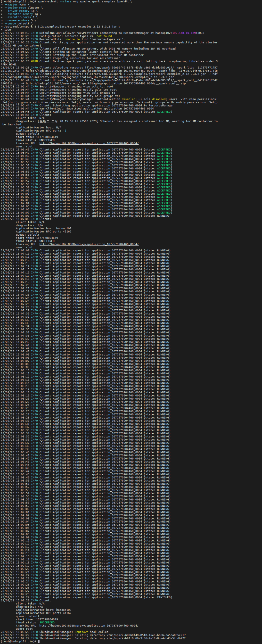This screenshot has height=644, width=262.
Task: Open tracking URL in the 15:07:08 report block
Action: [89, 244]
